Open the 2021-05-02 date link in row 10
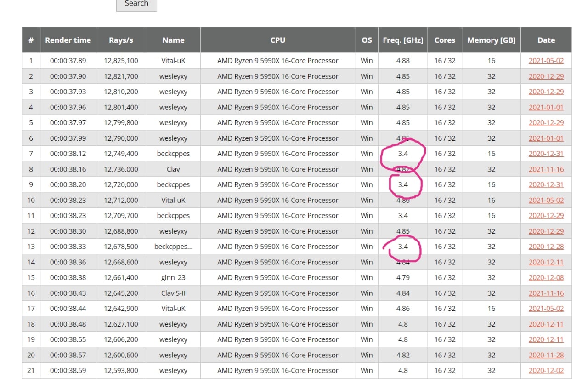Viewport: 588px width, 379px height. click(546, 200)
